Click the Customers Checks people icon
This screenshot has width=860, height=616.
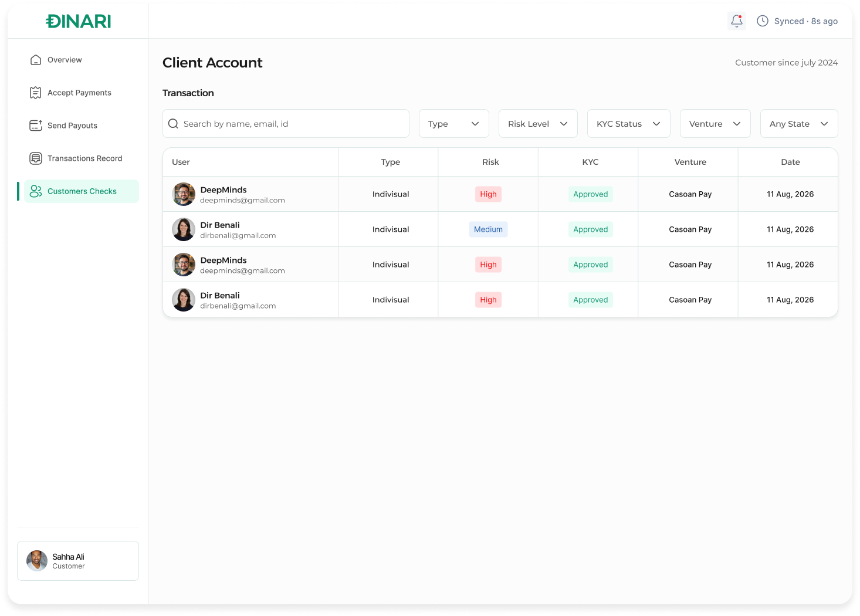coord(36,191)
